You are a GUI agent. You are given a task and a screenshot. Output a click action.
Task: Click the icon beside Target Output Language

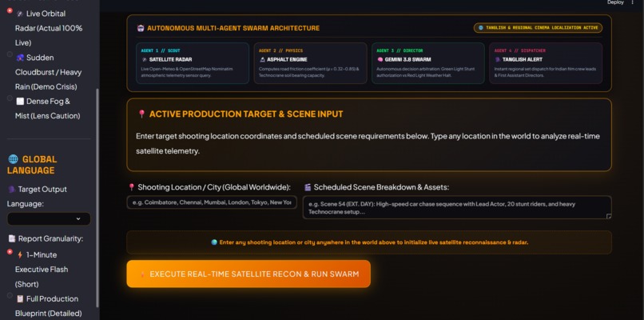tap(11, 190)
